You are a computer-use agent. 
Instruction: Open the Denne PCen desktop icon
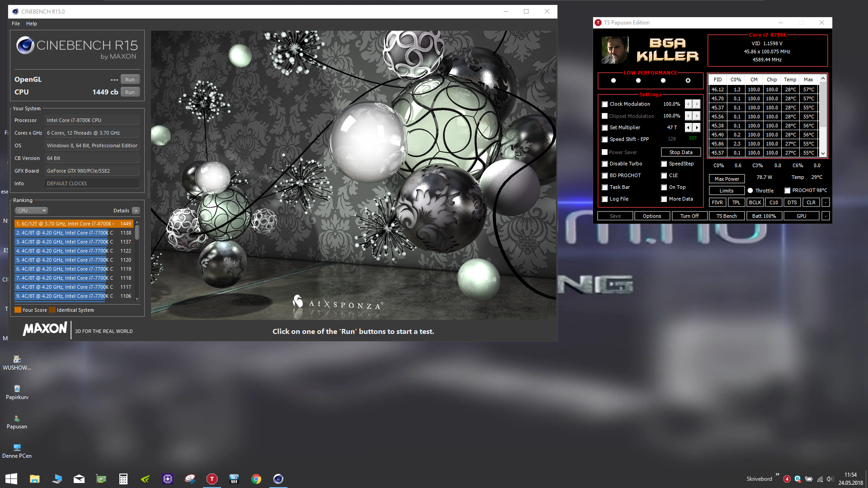17,451
